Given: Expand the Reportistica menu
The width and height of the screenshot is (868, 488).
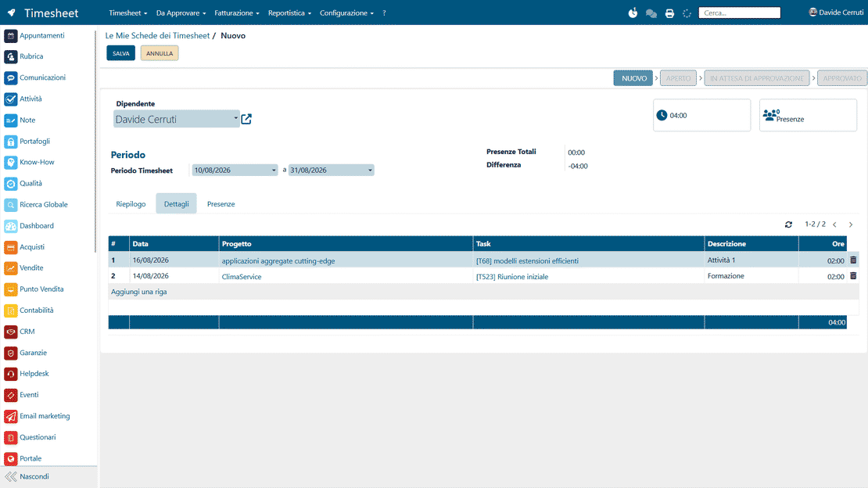Looking at the screenshot, I should [289, 13].
